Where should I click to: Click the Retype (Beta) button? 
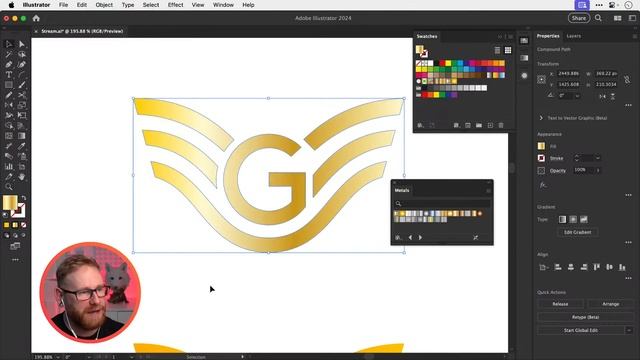pyautogui.click(x=586, y=317)
